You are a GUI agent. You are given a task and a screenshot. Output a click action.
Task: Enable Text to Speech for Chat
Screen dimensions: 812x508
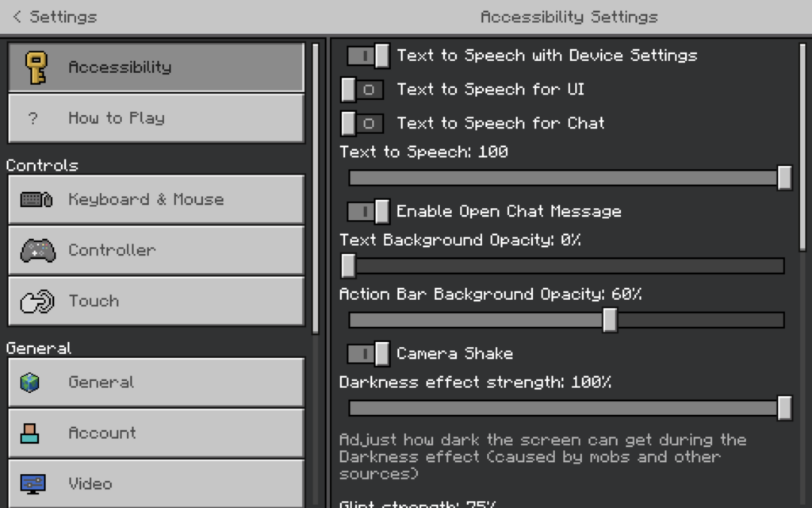pos(362,124)
